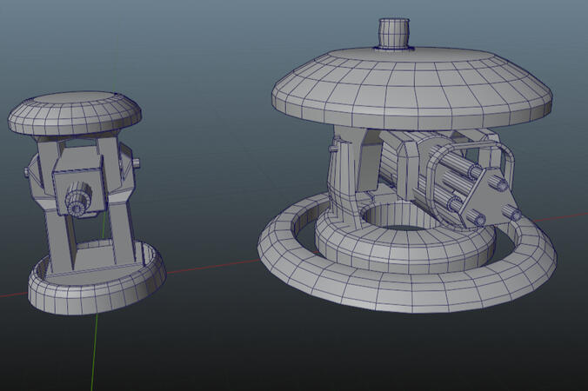Click the cylinder knob atop the large dome
588x391 pixels.
393,33
